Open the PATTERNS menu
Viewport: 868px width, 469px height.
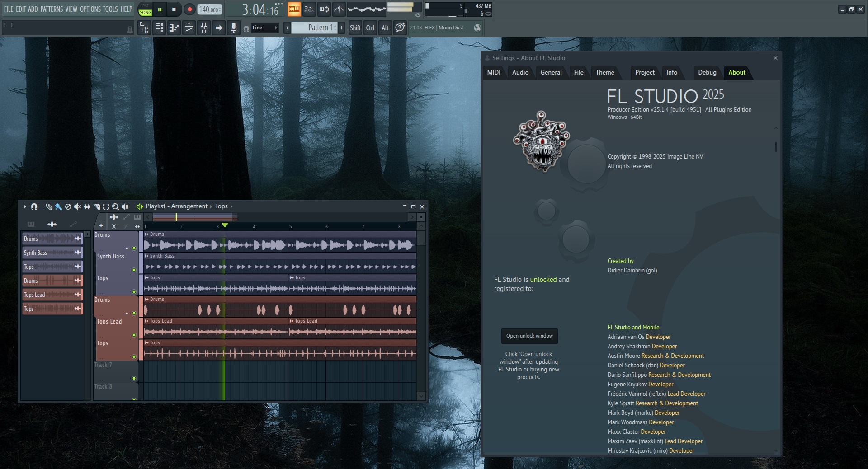click(52, 9)
